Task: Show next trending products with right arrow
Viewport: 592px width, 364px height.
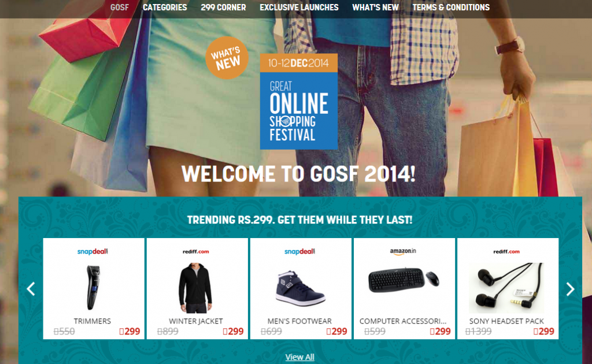Action: (x=570, y=289)
